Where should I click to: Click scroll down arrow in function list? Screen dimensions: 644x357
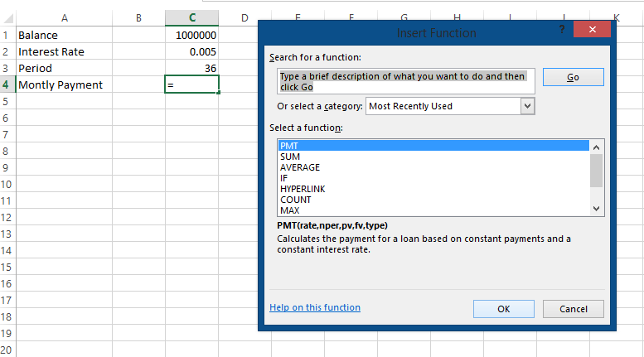tap(597, 209)
